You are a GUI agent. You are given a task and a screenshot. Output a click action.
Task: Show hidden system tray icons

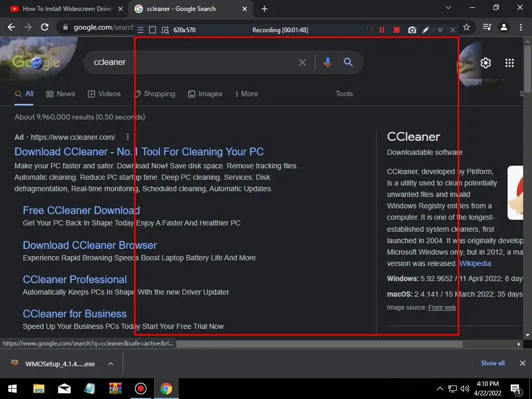440,389
